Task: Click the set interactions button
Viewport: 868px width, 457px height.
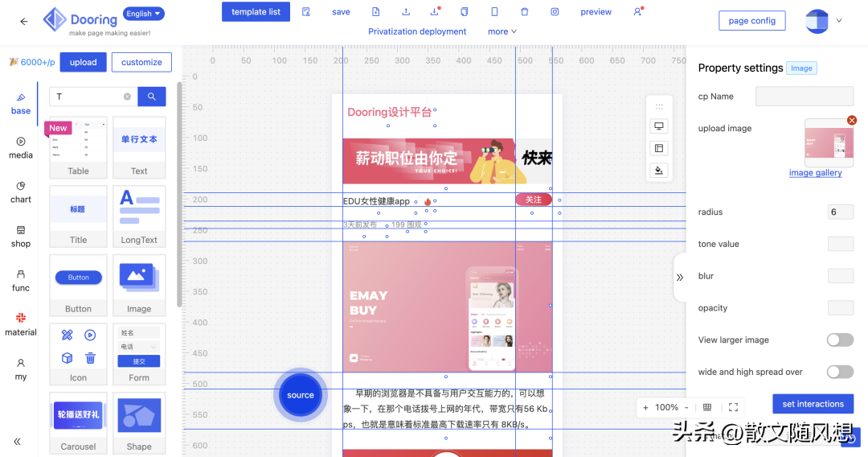Action: 813,404
